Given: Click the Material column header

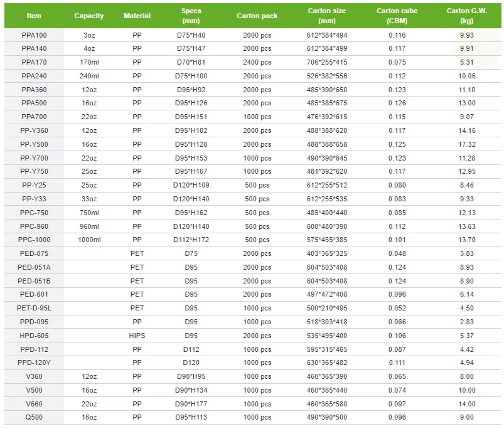Looking at the screenshot, I should point(137,16).
